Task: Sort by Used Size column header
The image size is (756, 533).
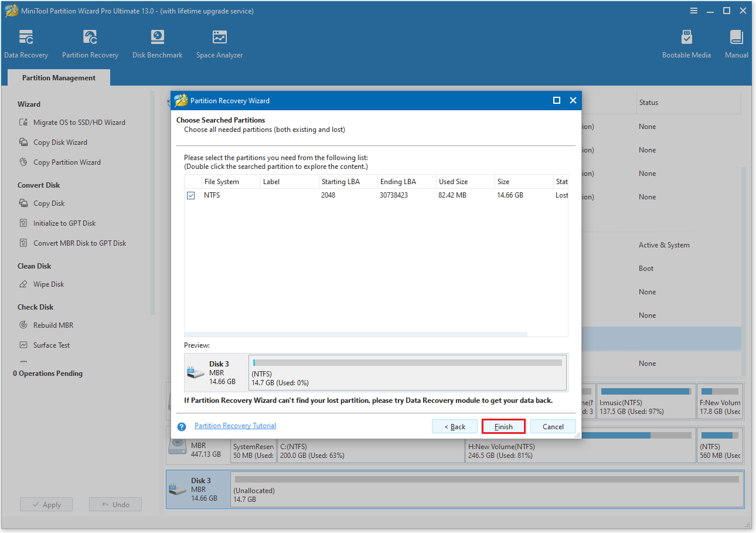Action: tap(465, 182)
